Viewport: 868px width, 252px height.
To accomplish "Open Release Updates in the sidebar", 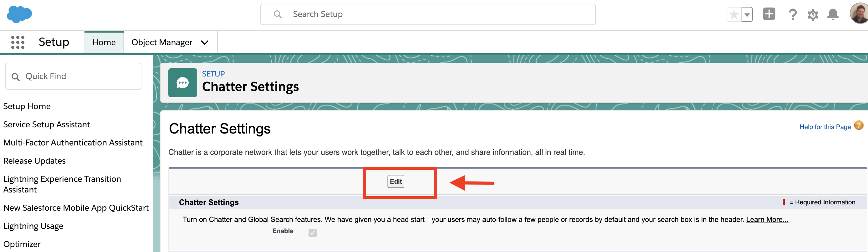I will tap(34, 161).
